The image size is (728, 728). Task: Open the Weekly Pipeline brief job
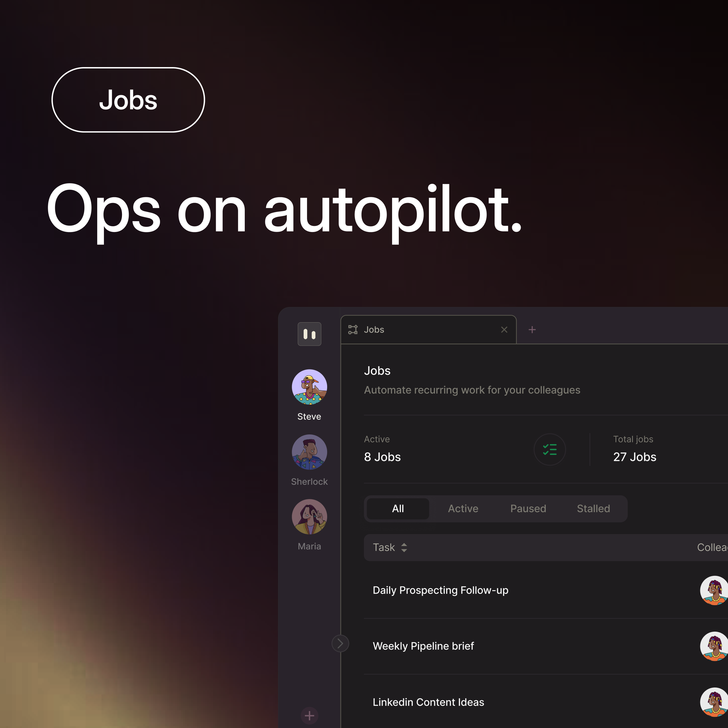tap(423, 646)
